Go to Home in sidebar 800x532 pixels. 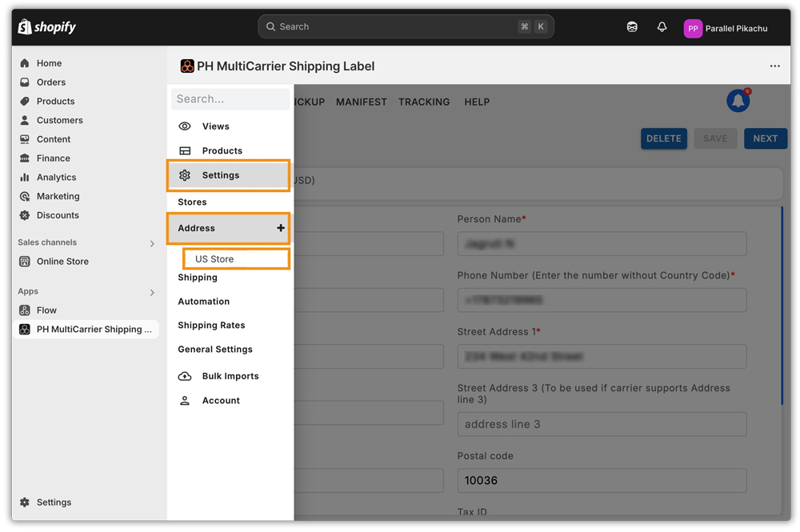click(49, 63)
